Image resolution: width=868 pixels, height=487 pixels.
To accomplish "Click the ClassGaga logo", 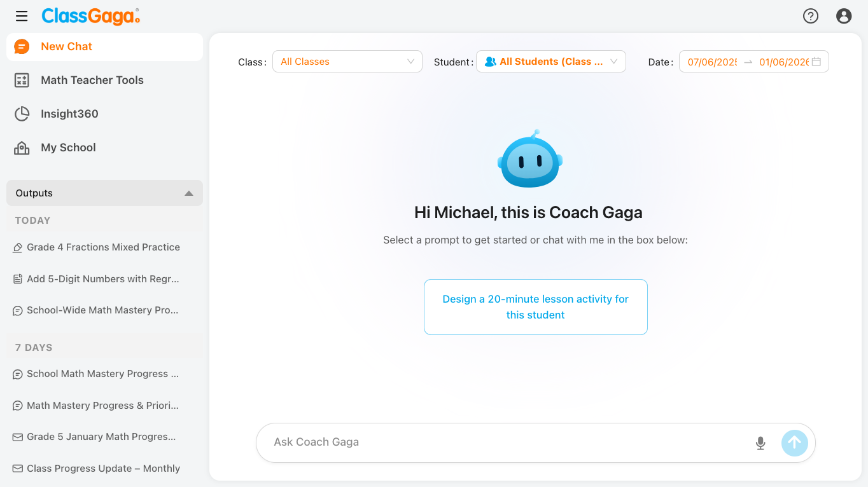I will (90, 17).
